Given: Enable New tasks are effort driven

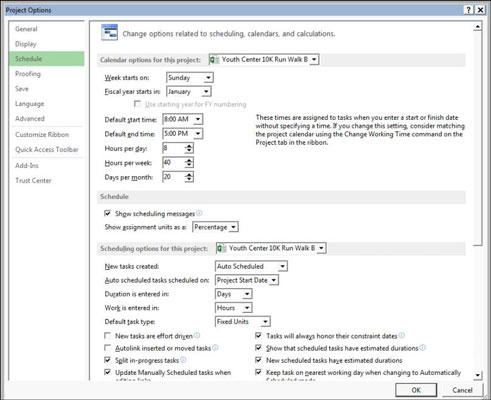Looking at the screenshot, I should 108,335.
